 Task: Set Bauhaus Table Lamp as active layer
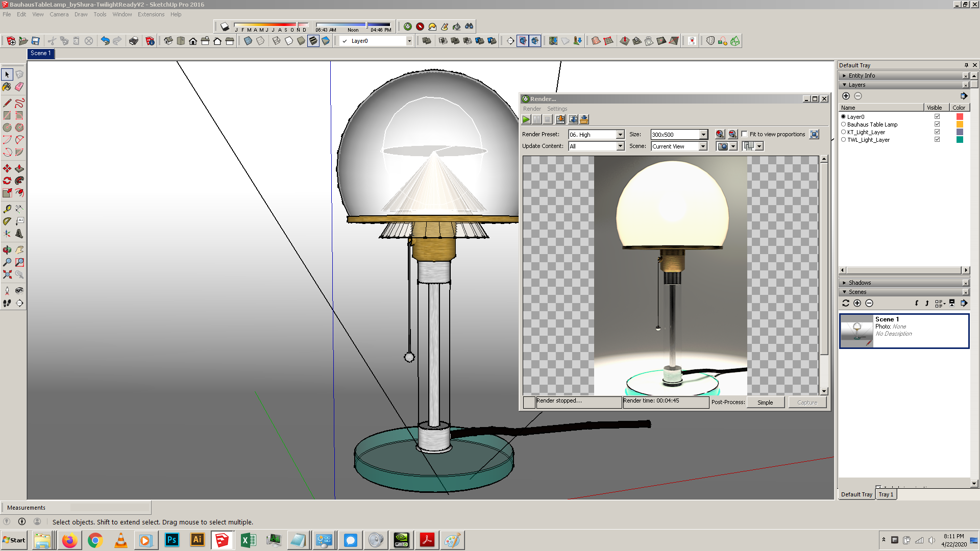pyautogui.click(x=843, y=124)
